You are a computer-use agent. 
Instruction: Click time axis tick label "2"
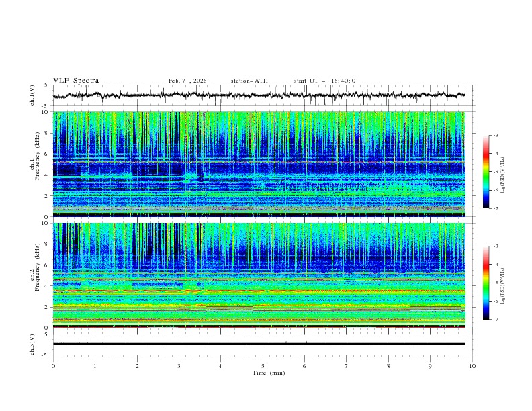137,366
